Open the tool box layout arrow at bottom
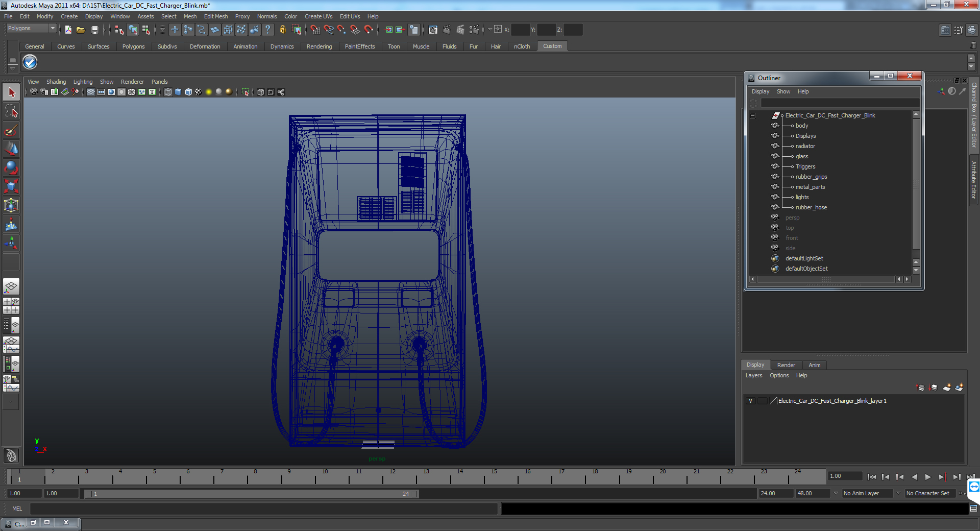Image resolution: width=980 pixels, height=531 pixels. coord(11,402)
